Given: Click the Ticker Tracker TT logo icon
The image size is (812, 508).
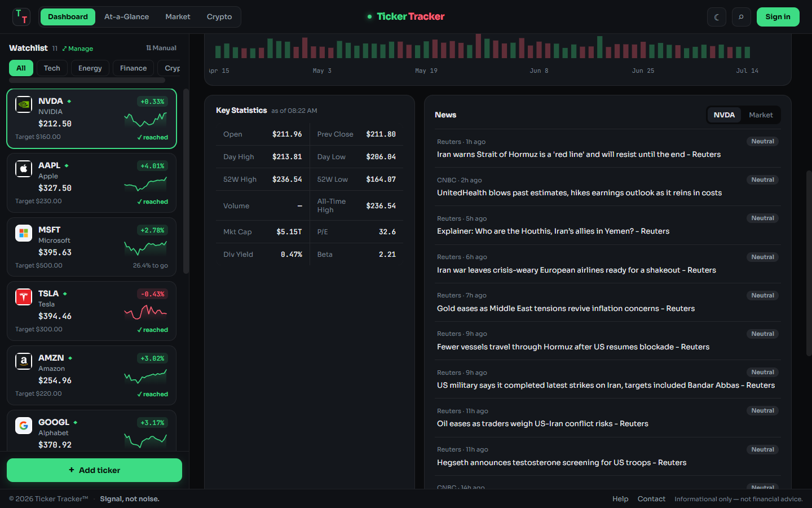Looking at the screenshot, I should click(21, 17).
